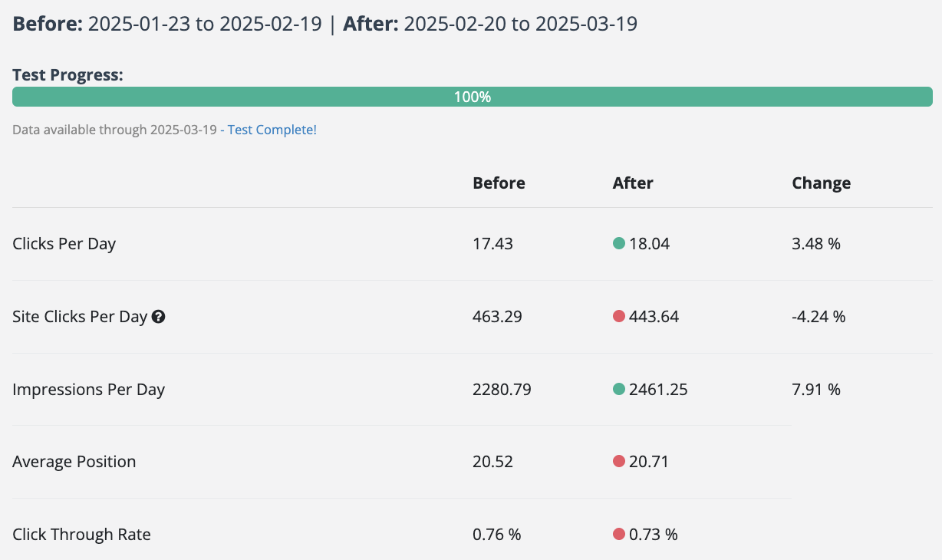The image size is (942, 560).
Task: Click green dot beside Clicks Per Day value
Action: pos(619,244)
